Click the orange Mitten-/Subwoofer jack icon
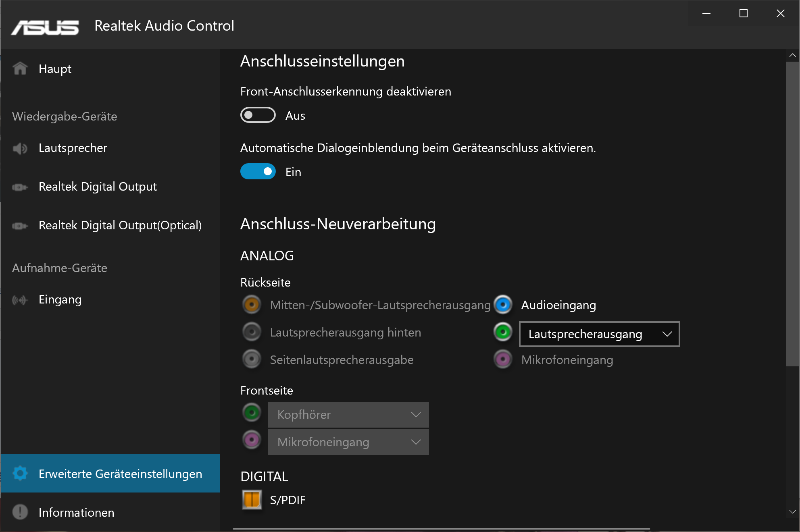800x532 pixels. [x=252, y=305]
